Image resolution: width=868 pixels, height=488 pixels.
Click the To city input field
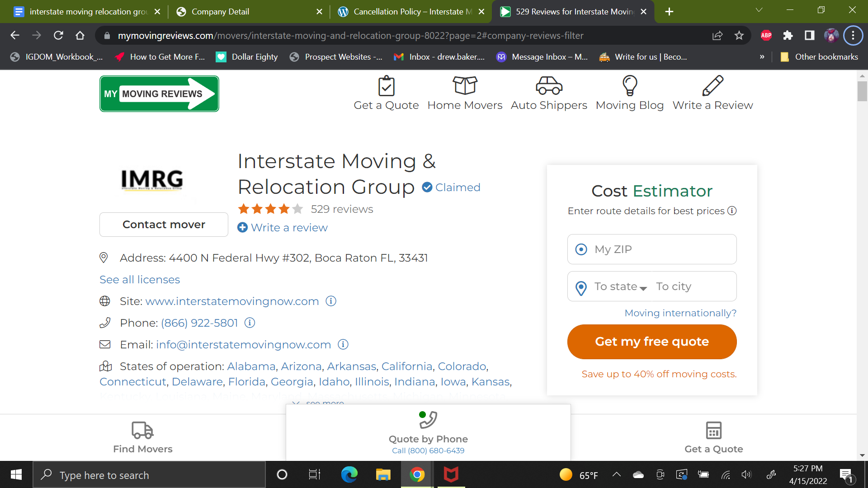click(694, 286)
